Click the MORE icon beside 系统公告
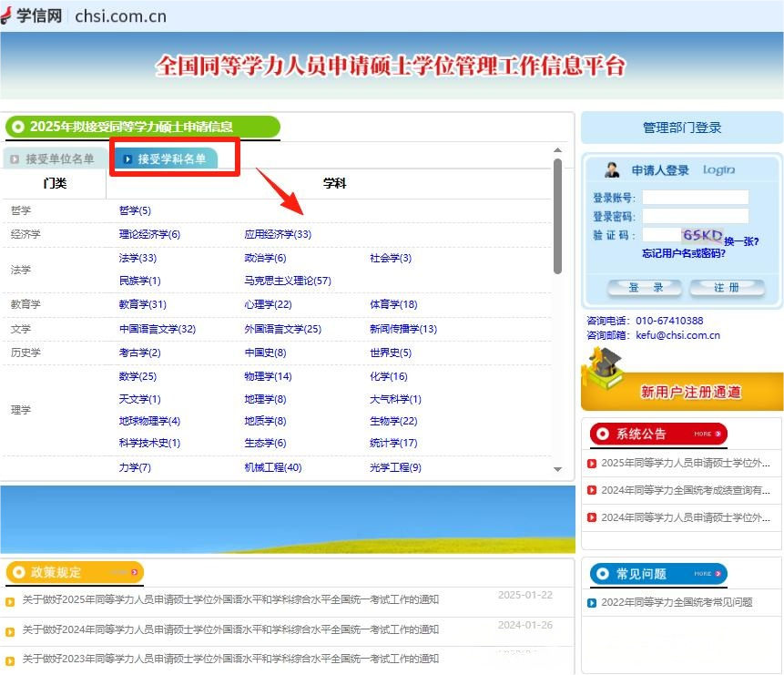Image resolution: width=784 pixels, height=675 pixels. click(708, 435)
